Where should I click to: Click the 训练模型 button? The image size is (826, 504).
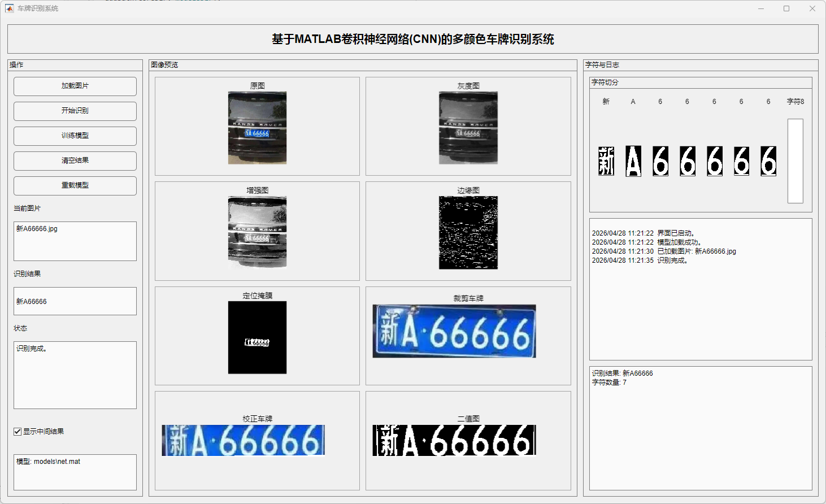[x=75, y=136]
